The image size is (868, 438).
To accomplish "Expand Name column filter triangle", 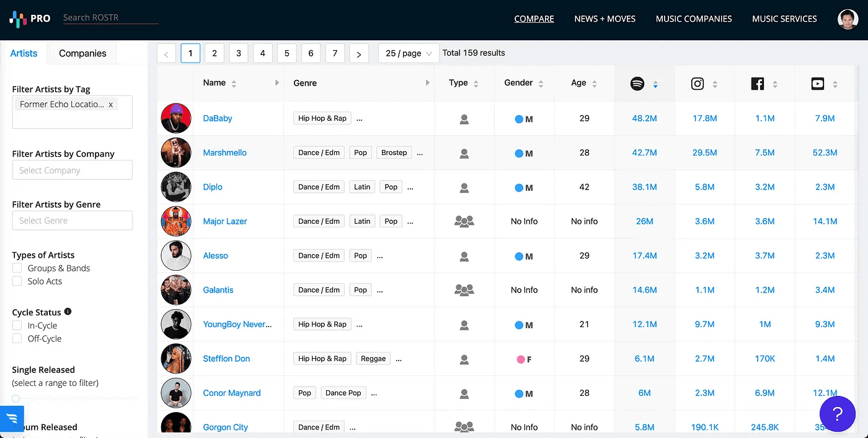I will click(277, 82).
